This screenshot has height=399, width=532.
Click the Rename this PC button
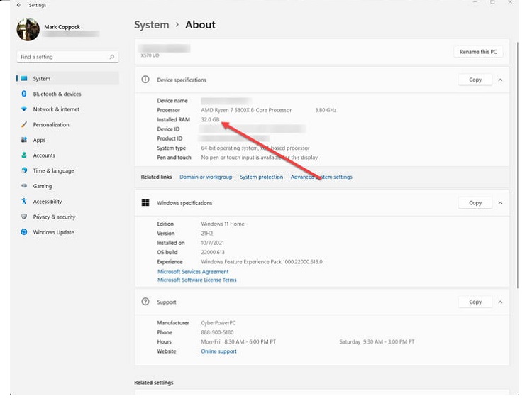[478, 52]
